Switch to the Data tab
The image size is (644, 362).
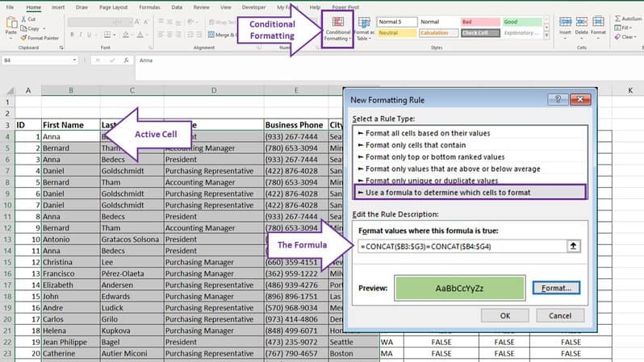coord(177,7)
